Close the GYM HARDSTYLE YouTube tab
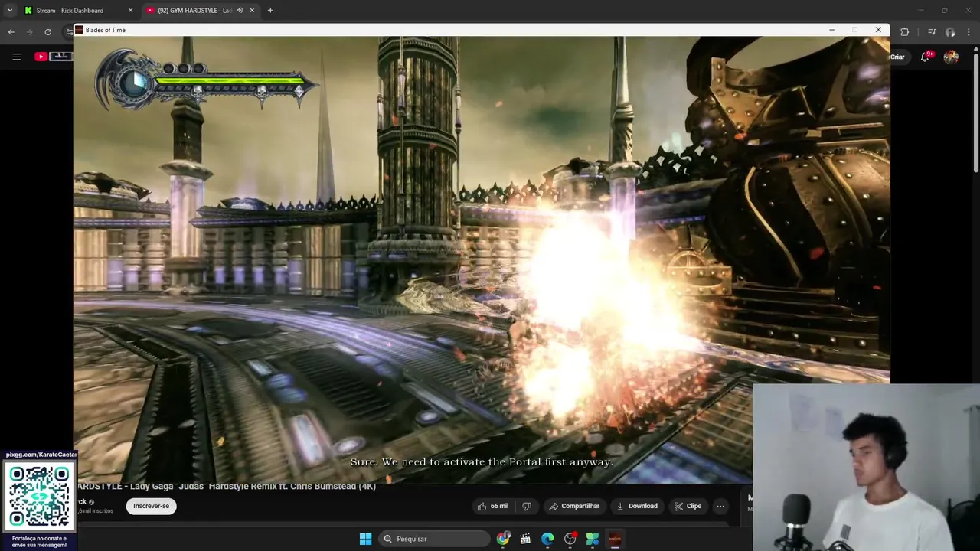This screenshot has width=980, height=551. (252, 11)
